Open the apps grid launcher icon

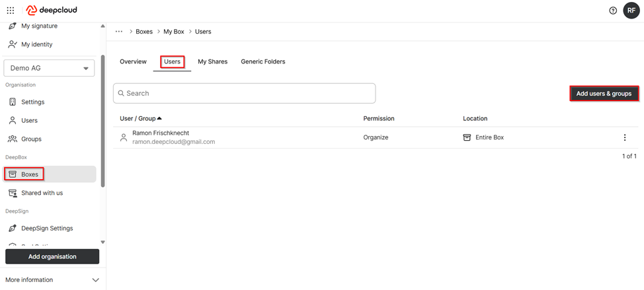coord(11,11)
